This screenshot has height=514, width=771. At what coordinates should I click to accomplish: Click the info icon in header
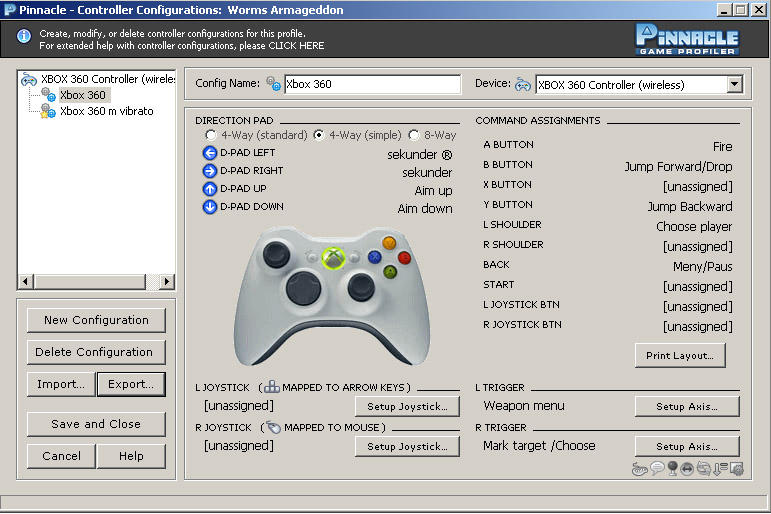pos(24,36)
